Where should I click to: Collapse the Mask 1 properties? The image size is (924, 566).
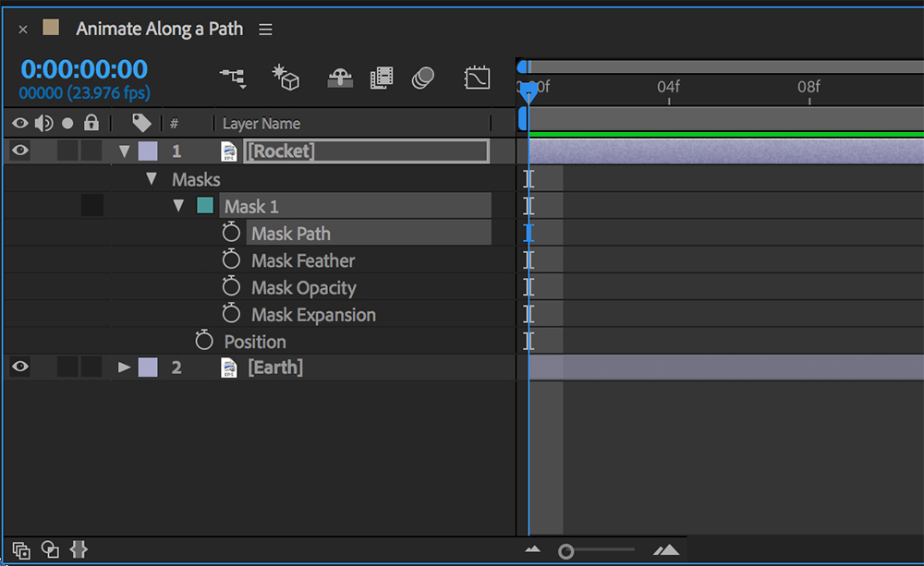(x=178, y=206)
